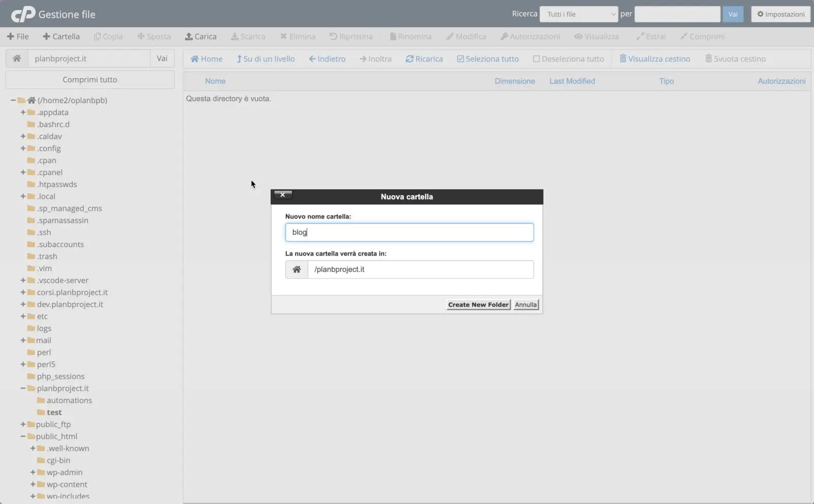
Task: Click home icon in the Nuova cartella dialog
Action: (x=297, y=270)
